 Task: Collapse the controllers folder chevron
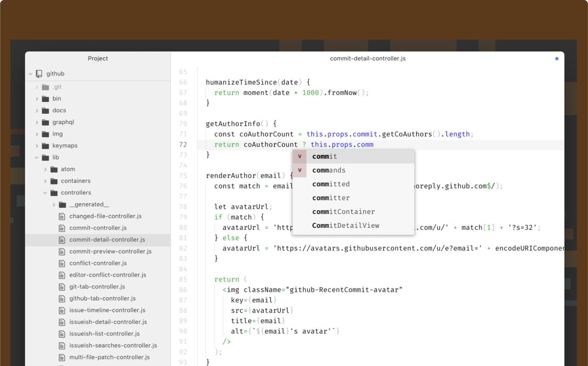45,193
